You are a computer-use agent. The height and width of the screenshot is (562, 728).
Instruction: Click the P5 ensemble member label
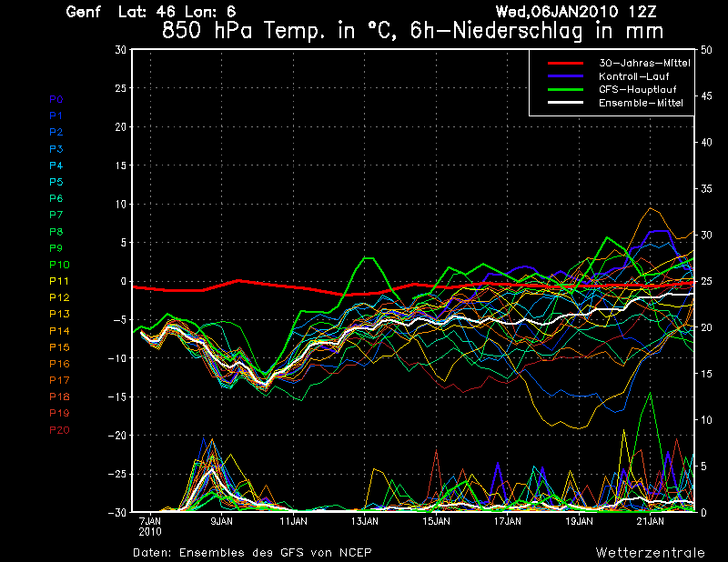click(56, 182)
